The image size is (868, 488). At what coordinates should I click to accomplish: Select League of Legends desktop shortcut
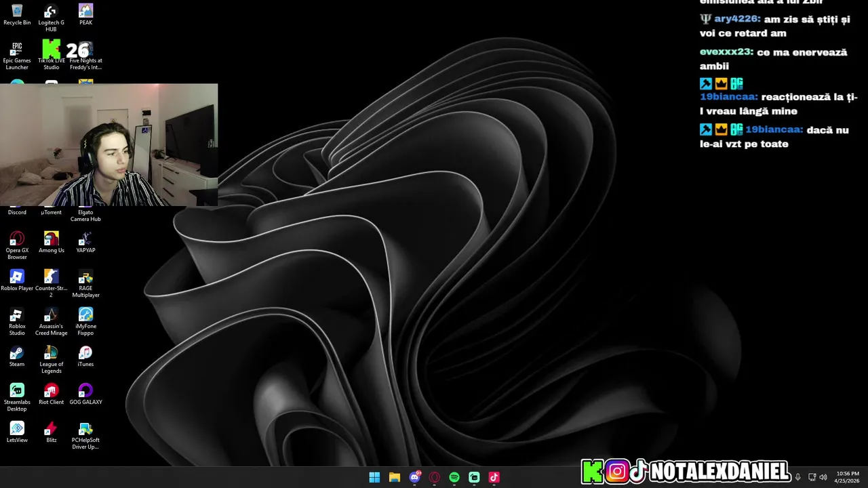[51, 359]
